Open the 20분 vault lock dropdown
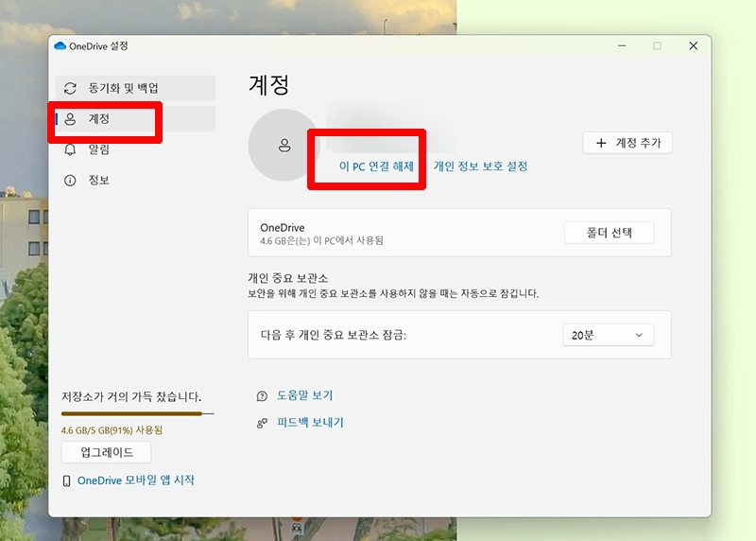 [x=608, y=335]
